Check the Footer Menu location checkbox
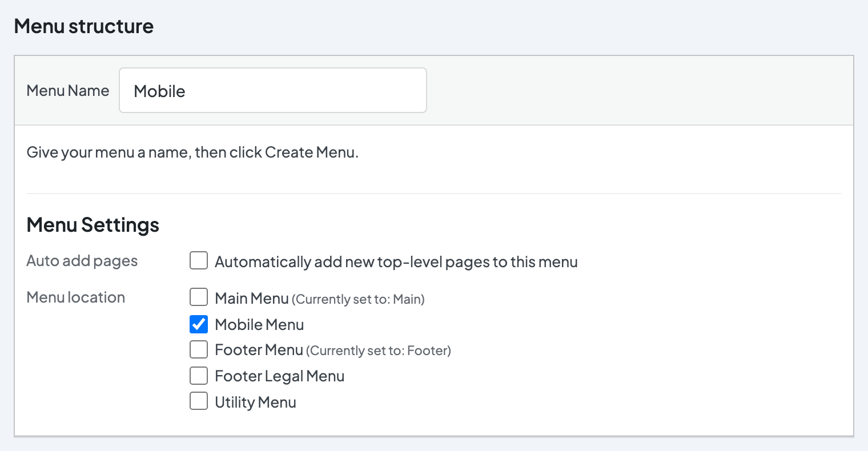868x451 pixels. [x=199, y=349]
